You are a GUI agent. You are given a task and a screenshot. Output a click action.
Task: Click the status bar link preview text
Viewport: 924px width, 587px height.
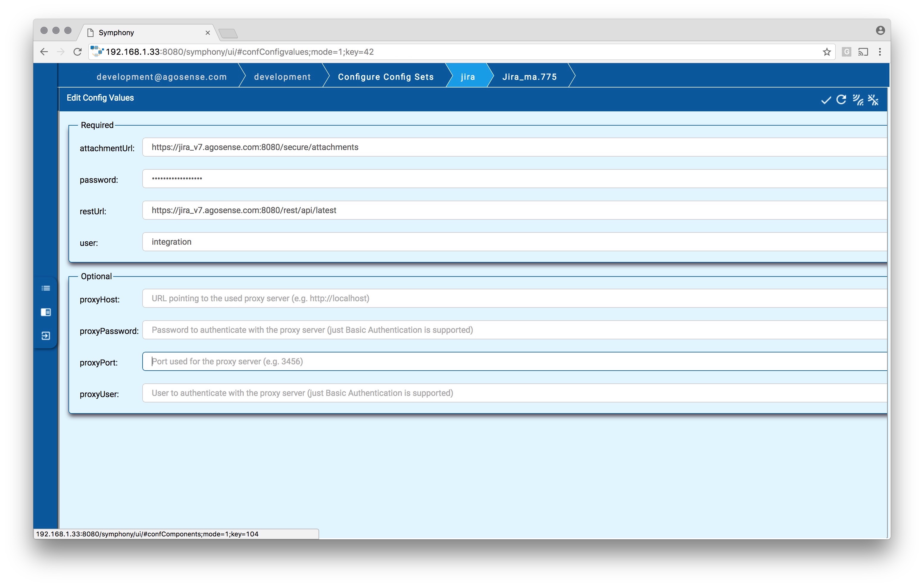point(147,534)
